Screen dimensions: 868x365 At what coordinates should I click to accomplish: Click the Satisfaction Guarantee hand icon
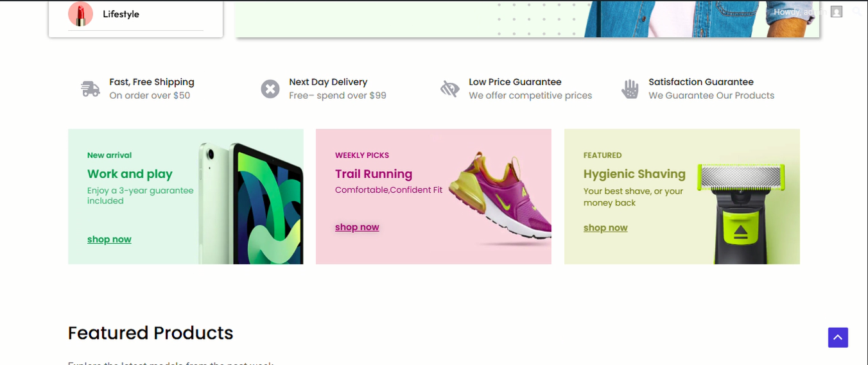pyautogui.click(x=630, y=89)
